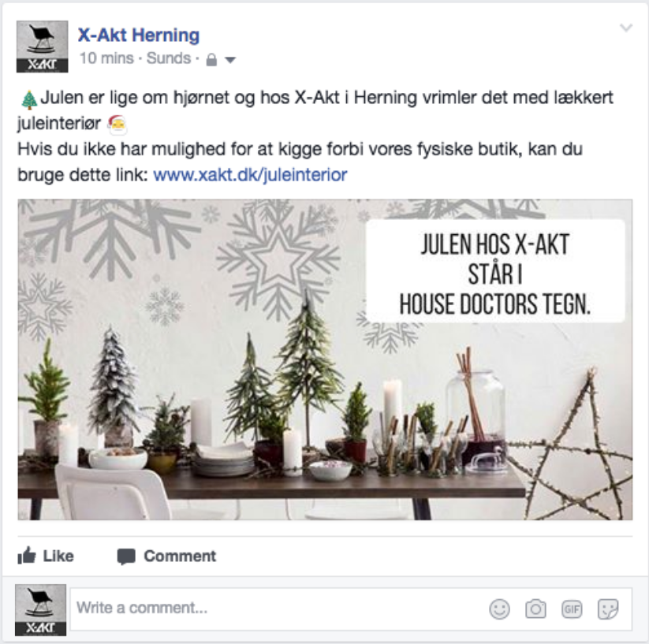The height and width of the screenshot is (644, 649).
Task: Insert an emoji with the smiley icon
Action: pyautogui.click(x=500, y=609)
